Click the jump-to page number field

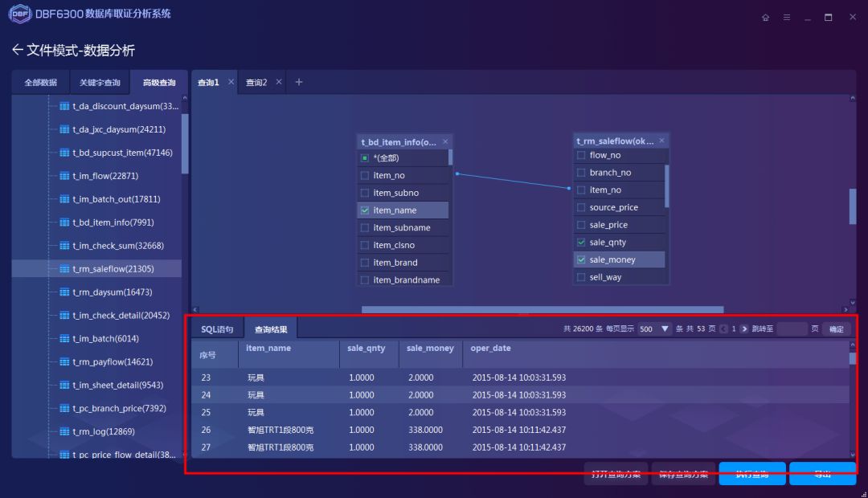[x=792, y=329]
